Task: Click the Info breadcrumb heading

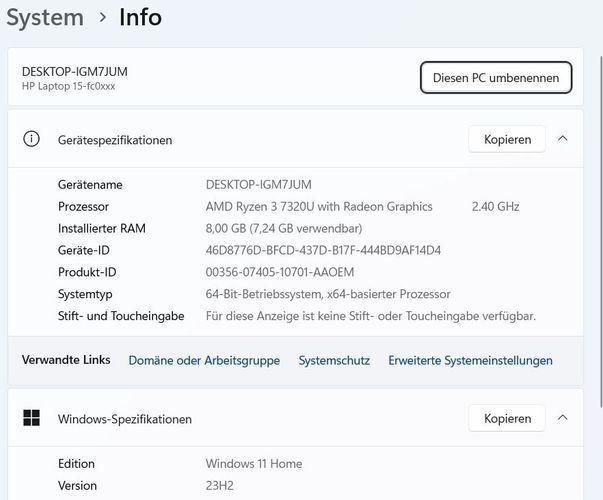Action: coord(140,18)
